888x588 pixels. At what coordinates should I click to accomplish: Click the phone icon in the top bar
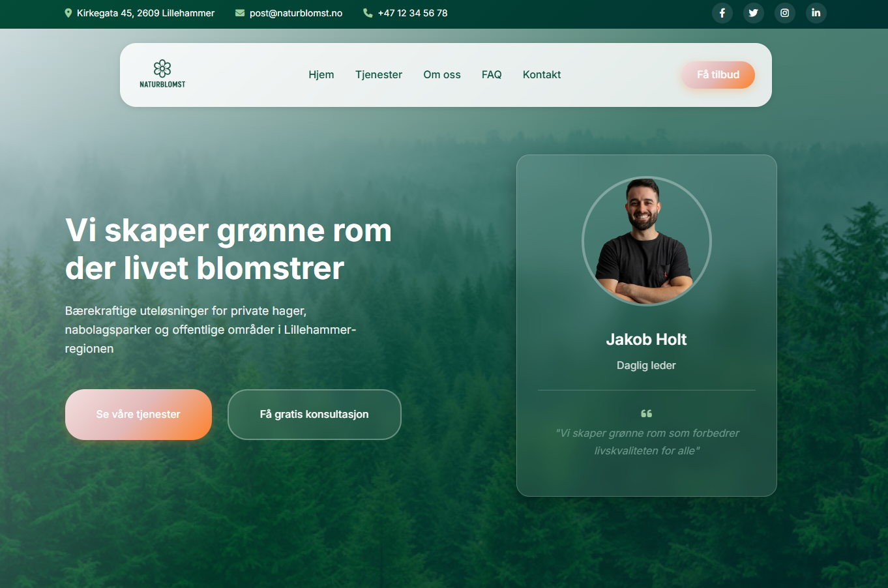tap(367, 13)
